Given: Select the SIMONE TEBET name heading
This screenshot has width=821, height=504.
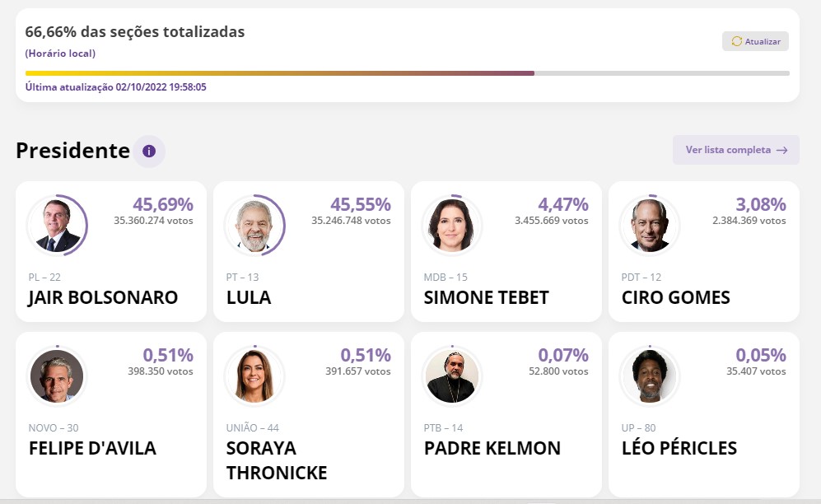Looking at the screenshot, I should (486, 297).
